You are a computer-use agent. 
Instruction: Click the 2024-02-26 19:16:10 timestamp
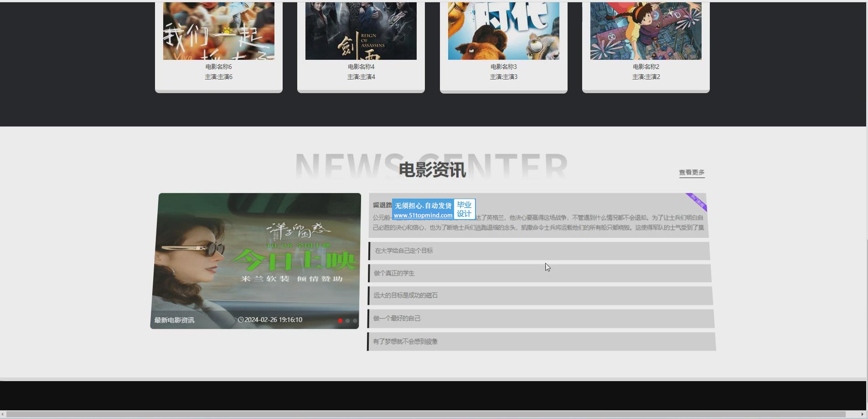[x=274, y=320]
